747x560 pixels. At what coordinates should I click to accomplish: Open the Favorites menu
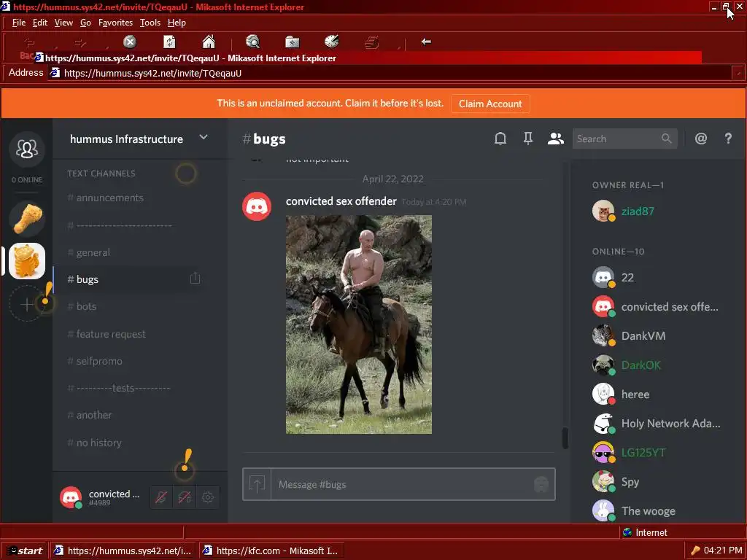coord(115,23)
